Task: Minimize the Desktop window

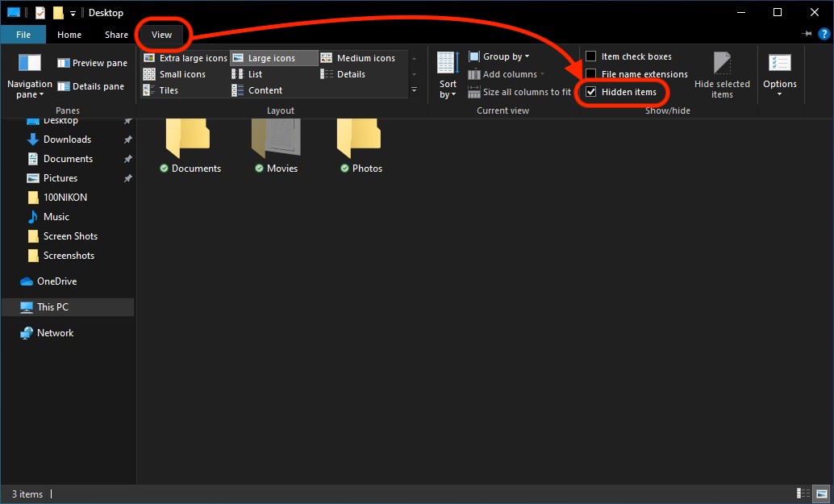Action: pyautogui.click(x=741, y=12)
